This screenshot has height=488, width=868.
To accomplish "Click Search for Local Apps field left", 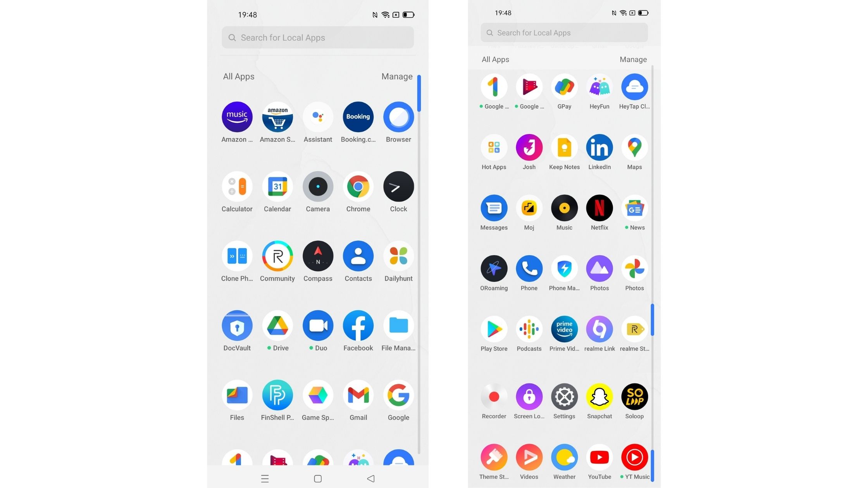I will point(318,38).
